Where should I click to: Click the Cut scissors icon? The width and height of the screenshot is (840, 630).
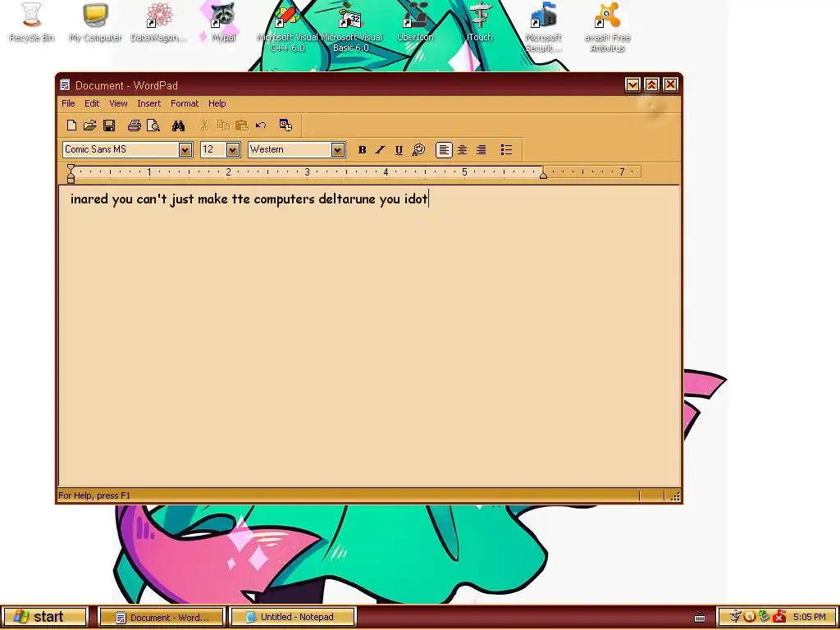tap(204, 126)
